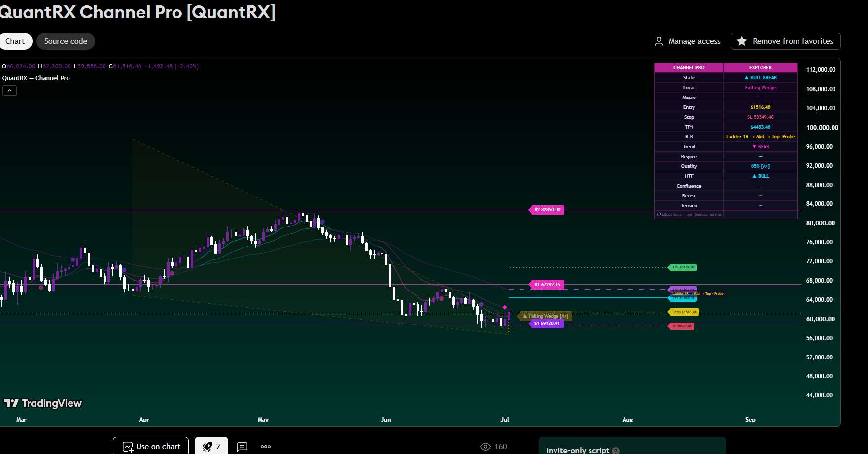Click the 44,000.00 price axis label
The height and width of the screenshot is (454, 868).
pos(819,395)
